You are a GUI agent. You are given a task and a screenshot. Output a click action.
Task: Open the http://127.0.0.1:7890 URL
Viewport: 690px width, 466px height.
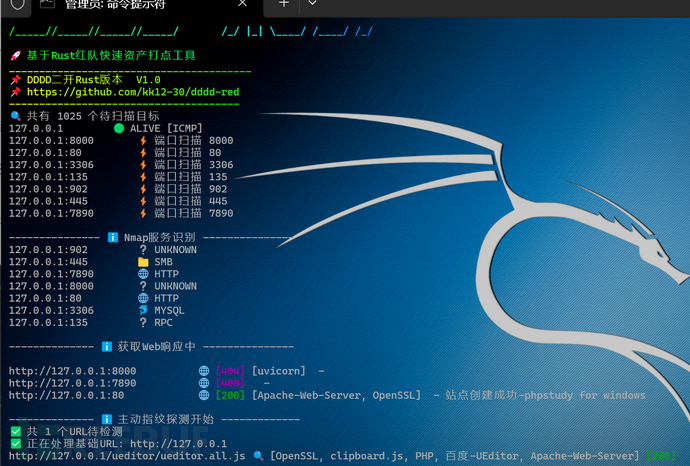click(73, 383)
